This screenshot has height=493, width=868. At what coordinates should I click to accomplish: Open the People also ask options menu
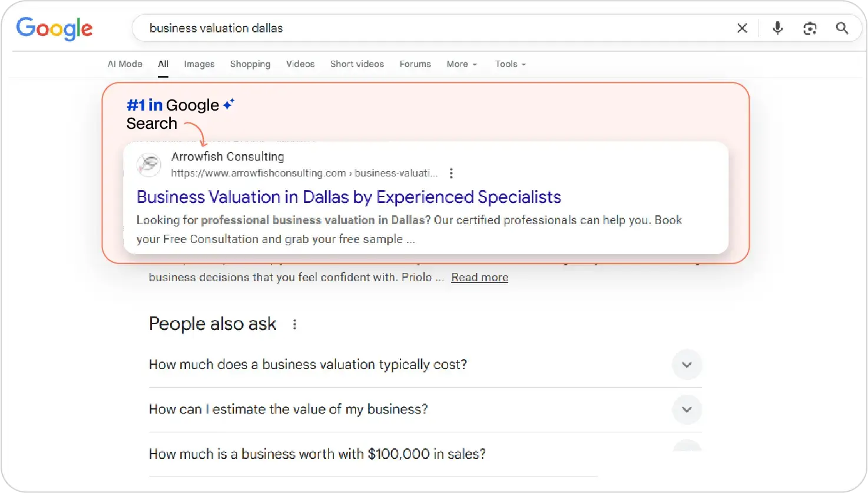[294, 324]
